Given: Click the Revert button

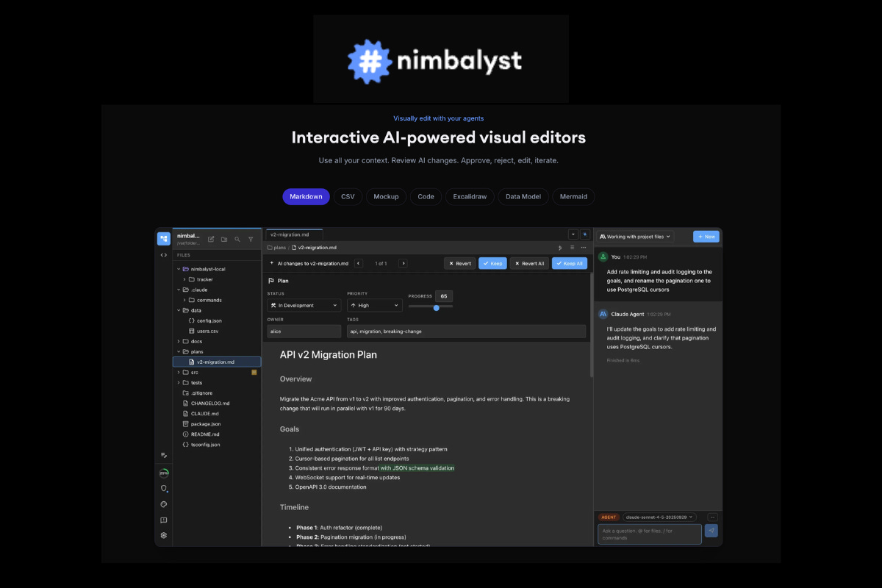Looking at the screenshot, I should 460,263.
